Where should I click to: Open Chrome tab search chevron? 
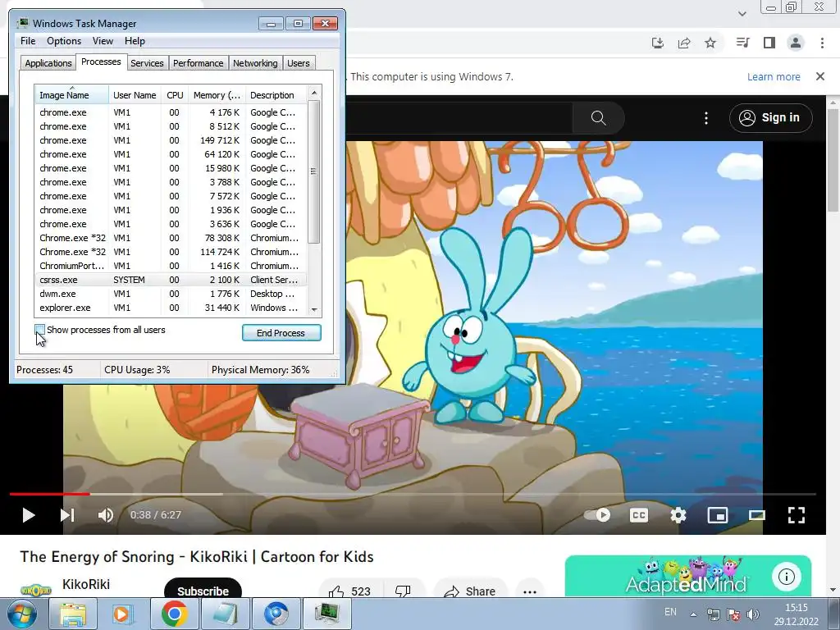742,14
